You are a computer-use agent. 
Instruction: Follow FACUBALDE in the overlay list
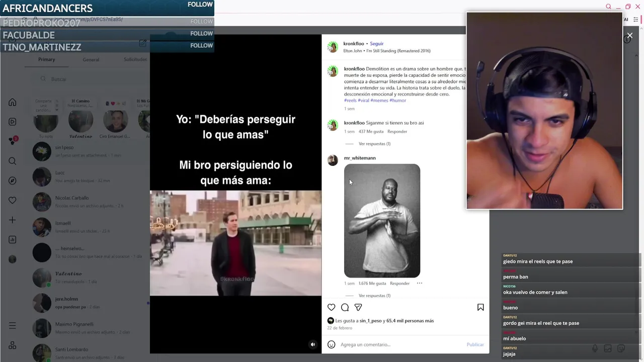pyautogui.click(x=201, y=34)
